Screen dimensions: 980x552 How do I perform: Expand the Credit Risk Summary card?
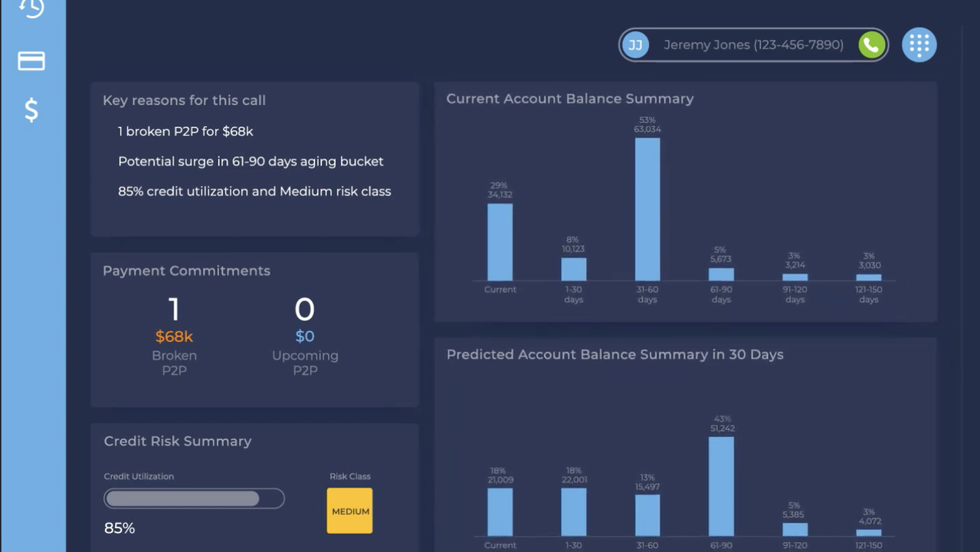pos(177,441)
